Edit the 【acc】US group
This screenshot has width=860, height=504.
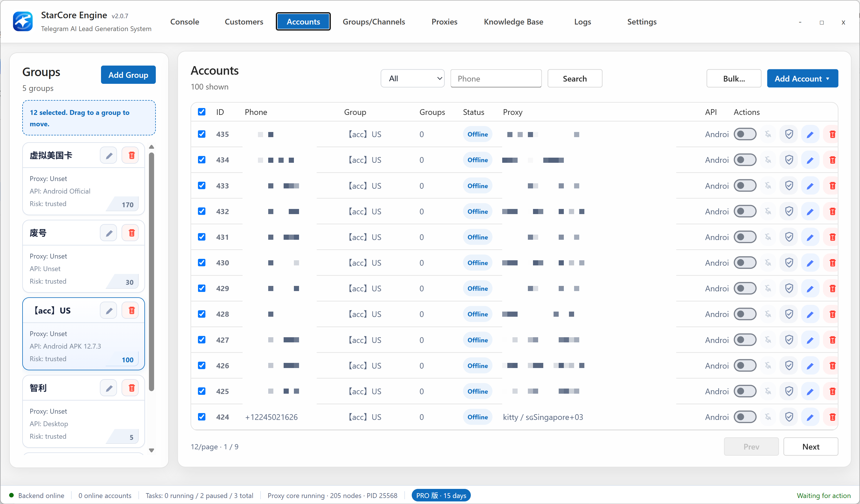coord(109,311)
